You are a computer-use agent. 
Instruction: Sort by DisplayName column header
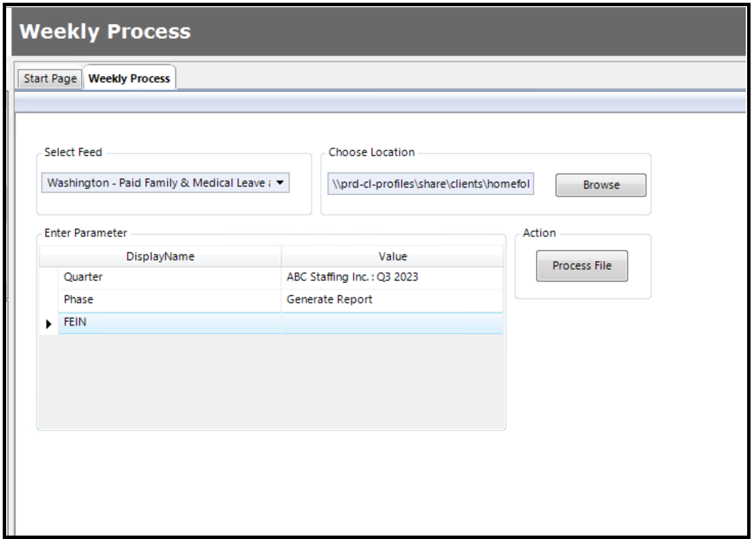point(160,256)
